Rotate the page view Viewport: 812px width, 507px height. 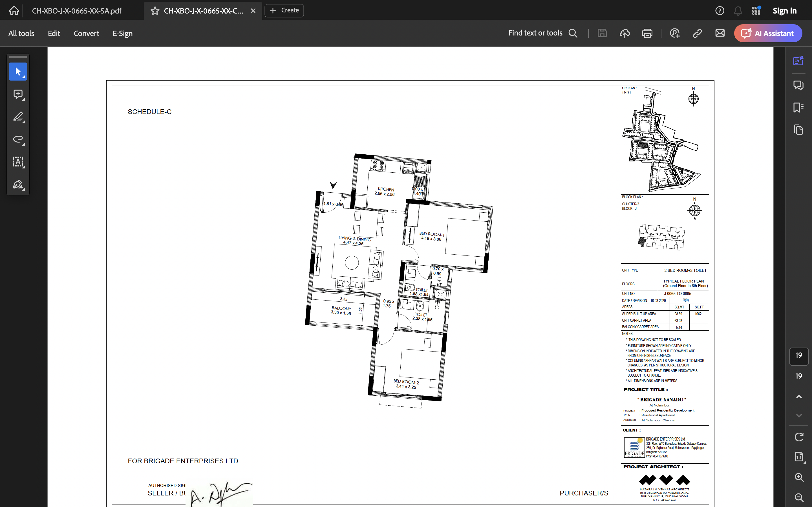point(799,437)
